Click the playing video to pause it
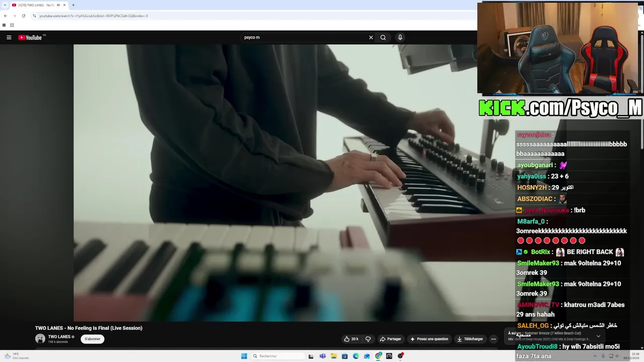Image resolution: width=644 pixels, height=362 pixels. click(x=294, y=183)
